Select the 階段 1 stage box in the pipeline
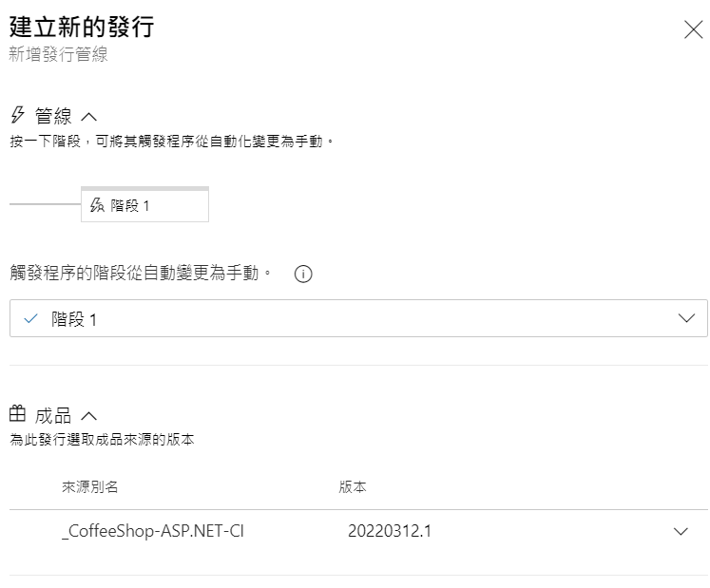Screen dimensions: 710x588 pyautogui.click(x=144, y=204)
